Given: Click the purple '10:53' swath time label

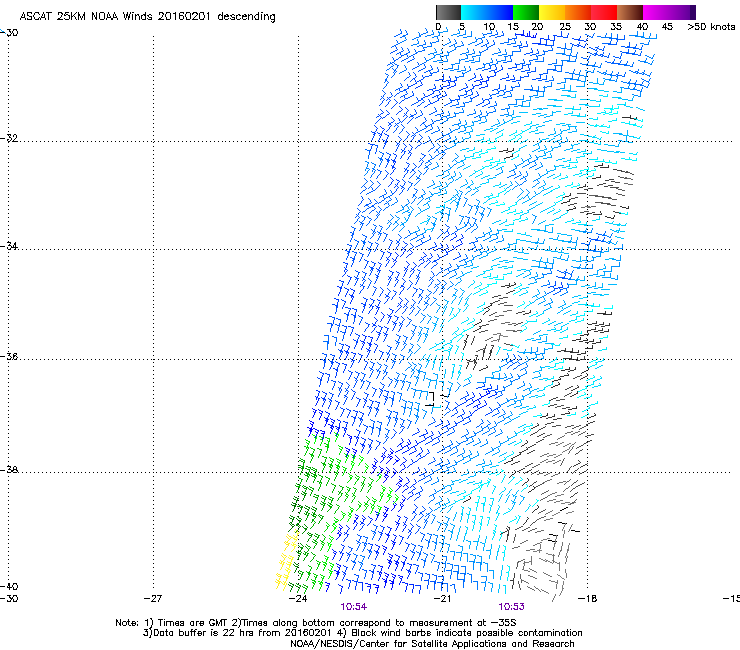Looking at the screenshot, I should 512,607.
